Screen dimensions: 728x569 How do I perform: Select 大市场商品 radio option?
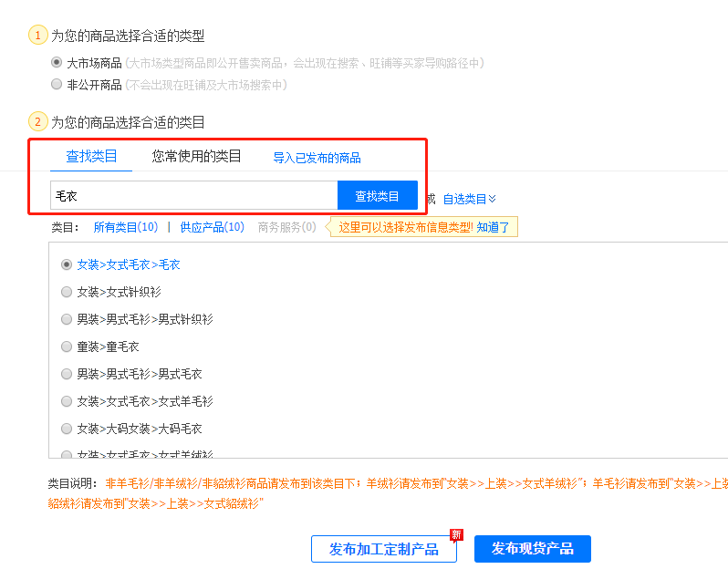tap(57, 63)
